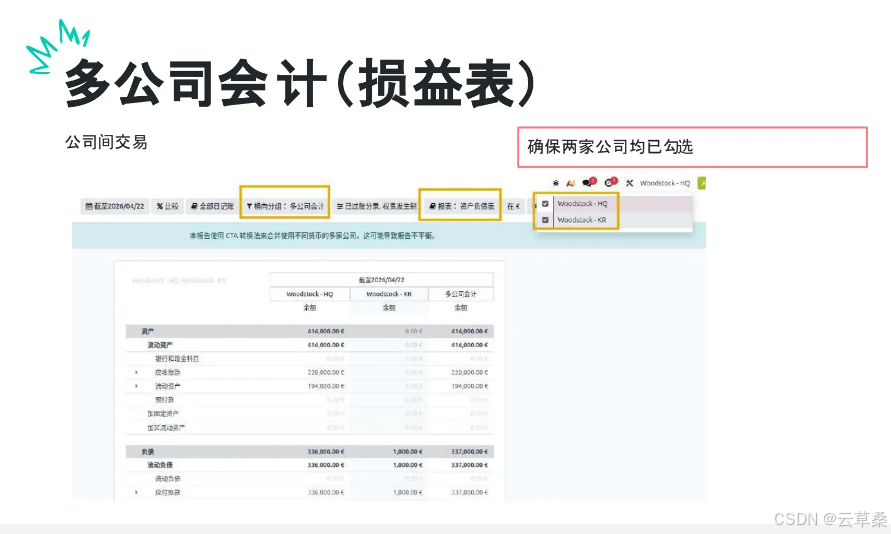Click the CTA conversion warning banner text
This screenshot has width=891, height=534.
click(x=313, y=236)
